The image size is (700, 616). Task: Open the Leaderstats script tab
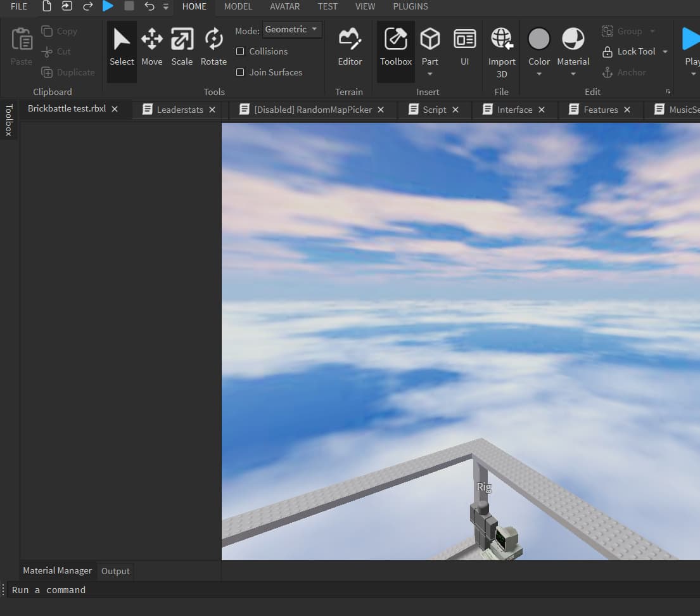179,110
